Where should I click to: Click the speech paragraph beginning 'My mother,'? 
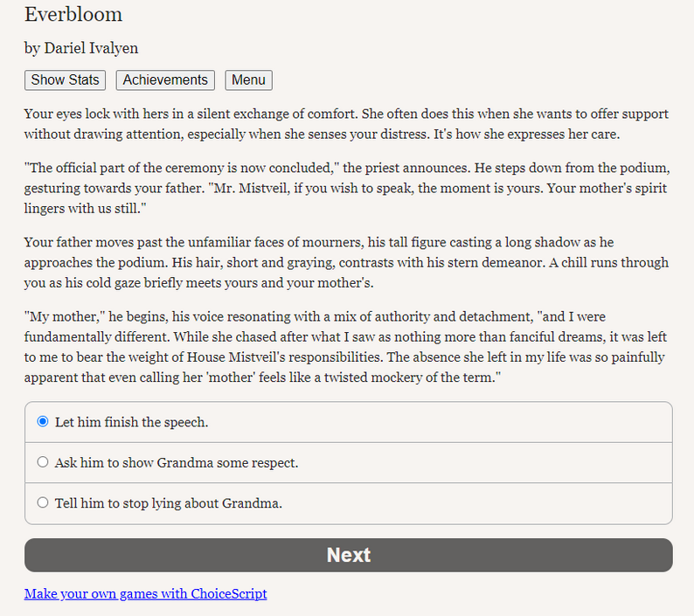346,347
